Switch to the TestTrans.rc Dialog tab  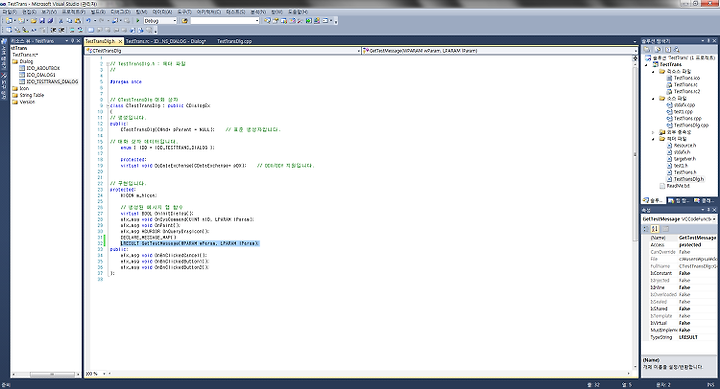[x=165, y=41]
